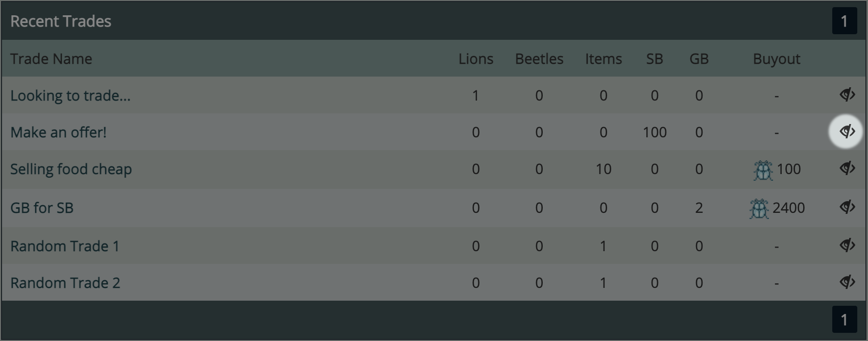Hide the Random Trade 2 listing

click(847, 282)
